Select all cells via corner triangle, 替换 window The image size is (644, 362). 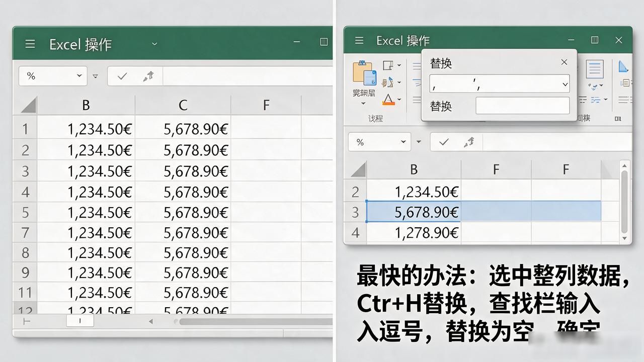358,169
